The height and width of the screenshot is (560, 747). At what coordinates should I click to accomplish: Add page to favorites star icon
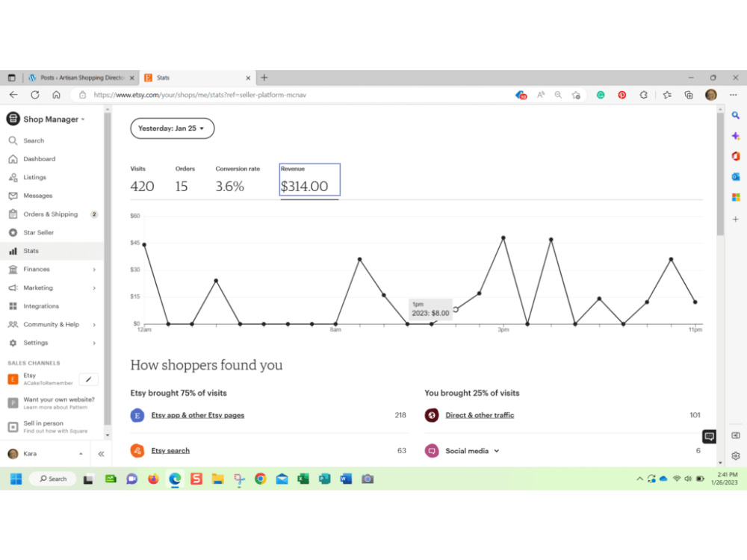click(576, 95)
